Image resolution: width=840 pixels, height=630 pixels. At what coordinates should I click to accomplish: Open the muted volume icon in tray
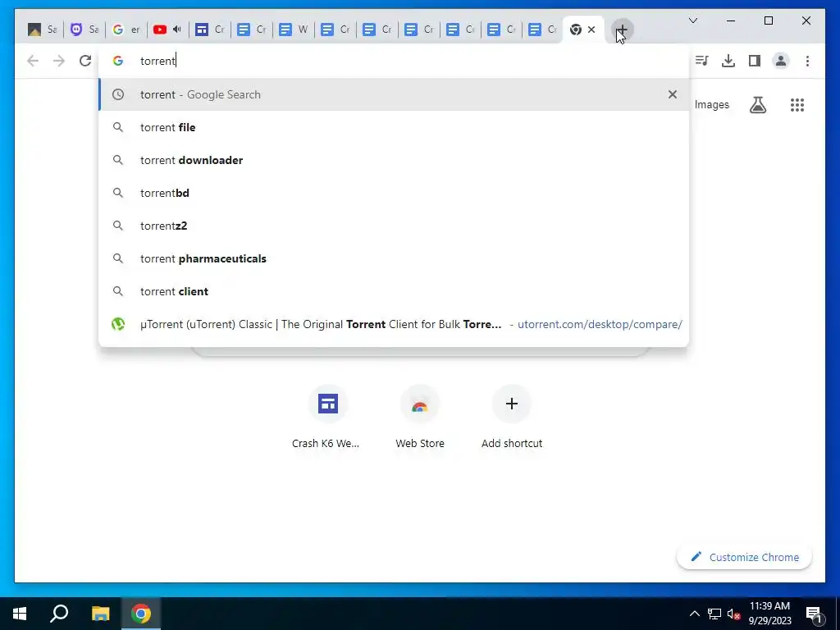coord(733,614)
